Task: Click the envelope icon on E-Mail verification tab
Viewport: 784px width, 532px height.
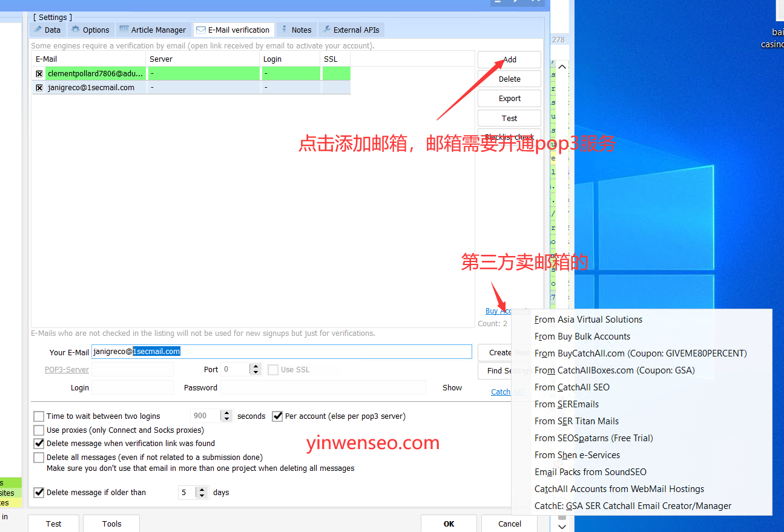Action: tap(200, 29)
